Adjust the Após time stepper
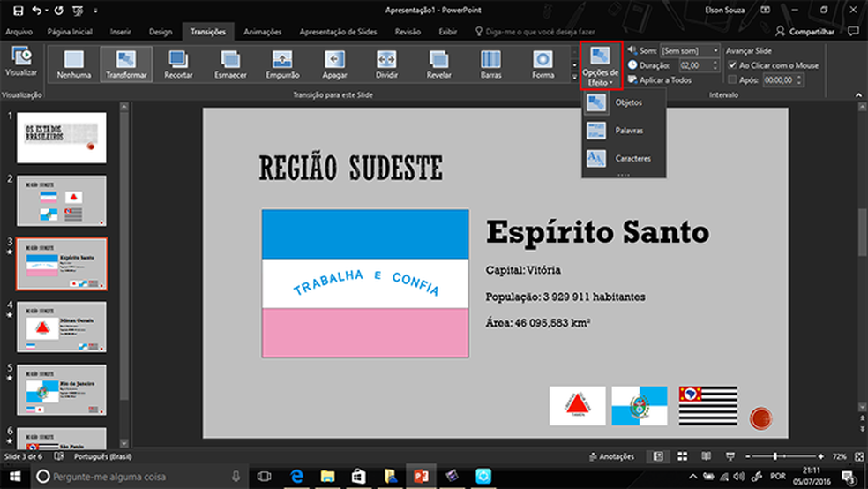The width and height of the screenshot is (868, 489). pos(799,79)
